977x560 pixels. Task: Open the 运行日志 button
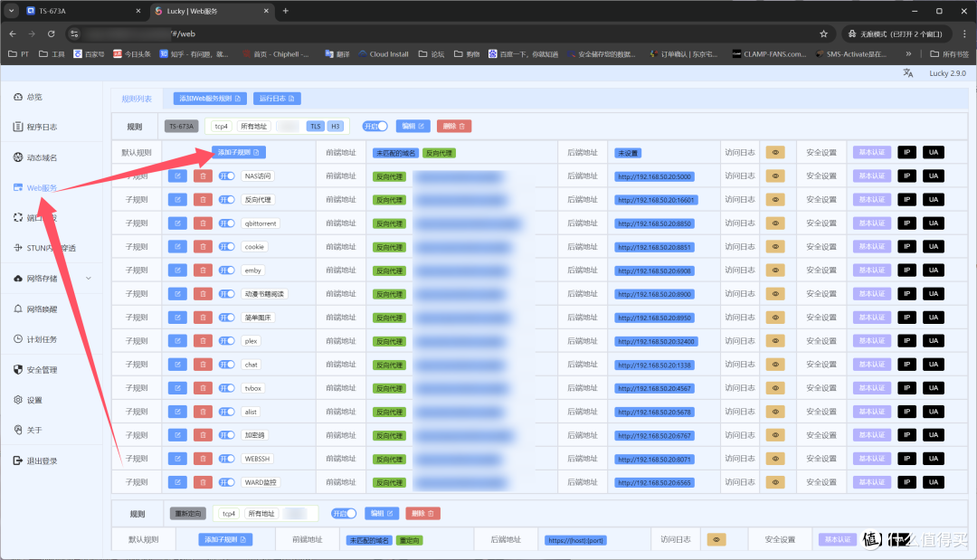click(x=277, y=99)
